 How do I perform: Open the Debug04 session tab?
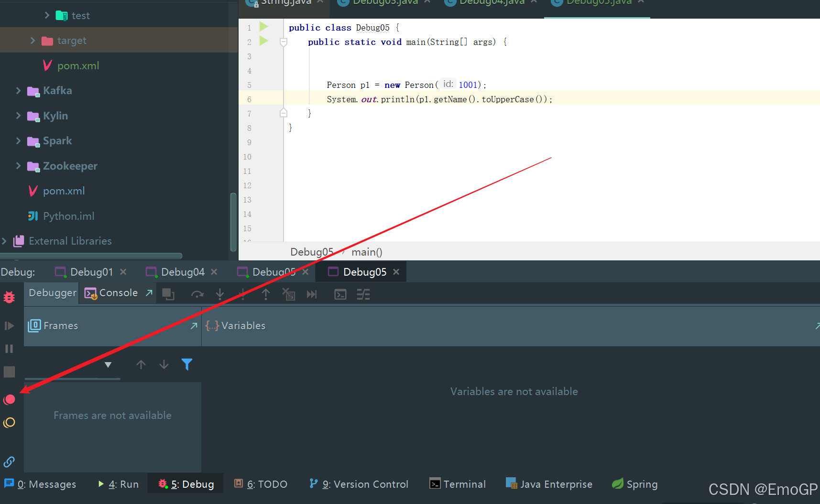tap(183, 272)
